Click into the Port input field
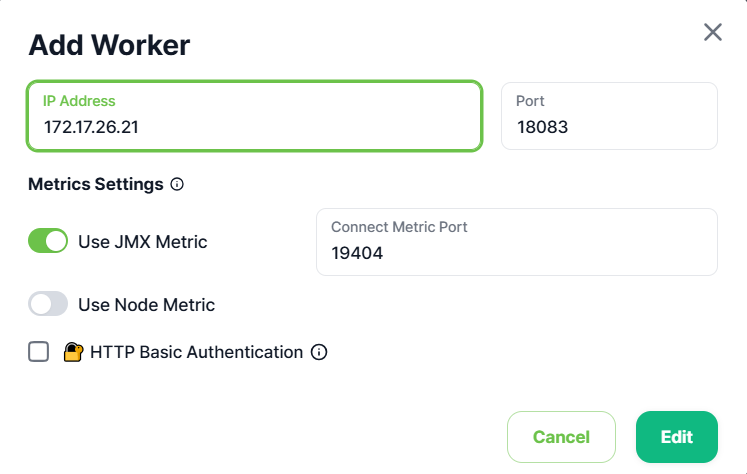747x474 pixels. click(x=609, y=116)
